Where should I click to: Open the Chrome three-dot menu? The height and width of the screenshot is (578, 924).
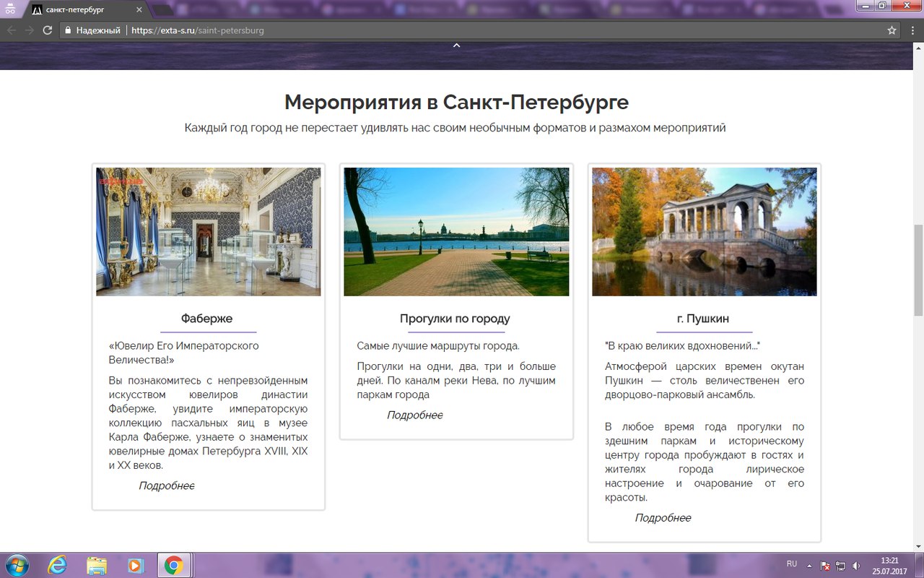912,30
